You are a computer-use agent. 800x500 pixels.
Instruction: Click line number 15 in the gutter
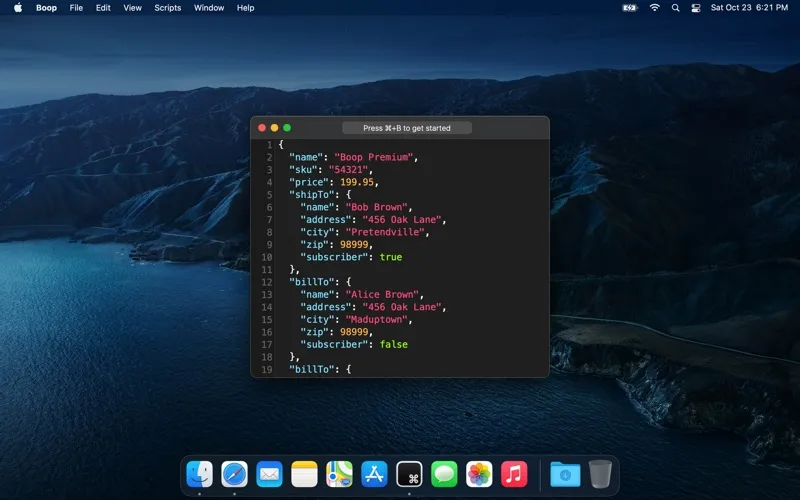[267, 319]
